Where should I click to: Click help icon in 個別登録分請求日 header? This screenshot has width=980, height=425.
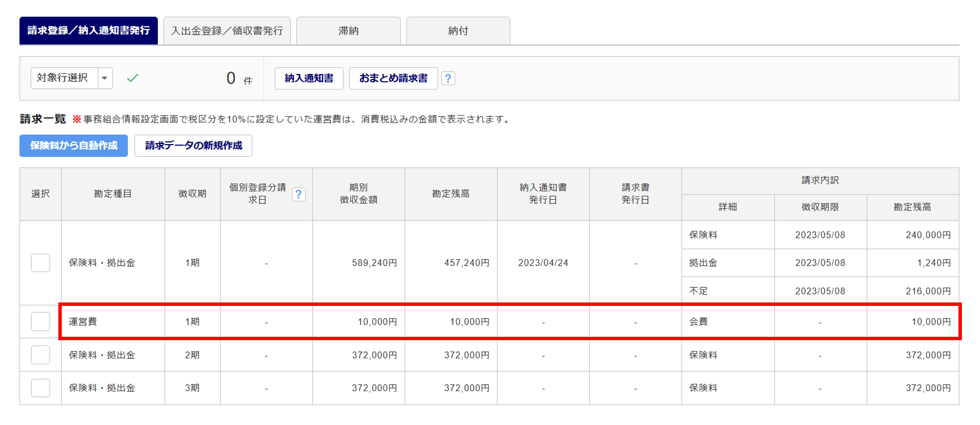(x=298, y=194)
